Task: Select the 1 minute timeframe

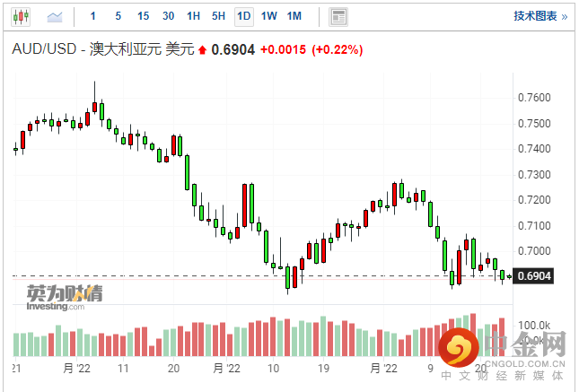Action: click(x=94, y=16)
